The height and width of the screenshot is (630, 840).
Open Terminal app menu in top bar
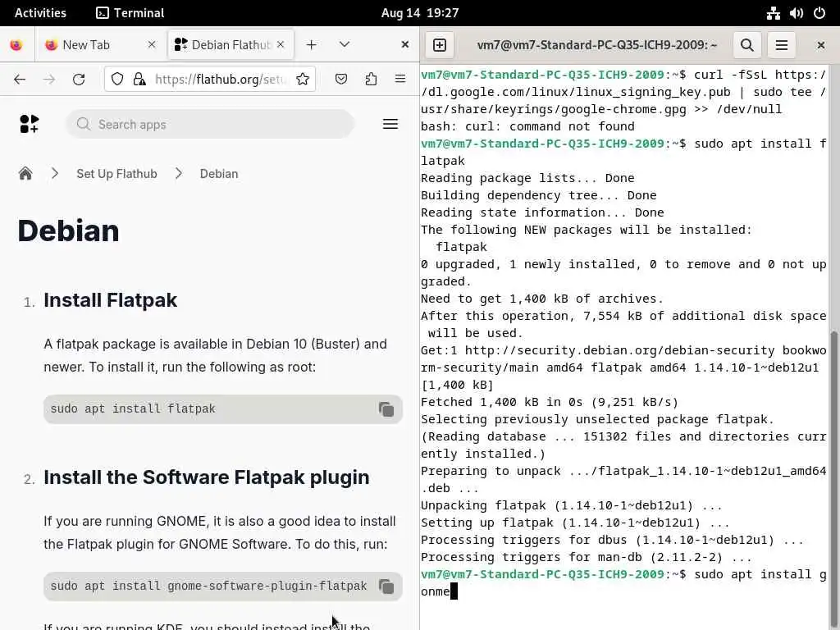[130, 13]
